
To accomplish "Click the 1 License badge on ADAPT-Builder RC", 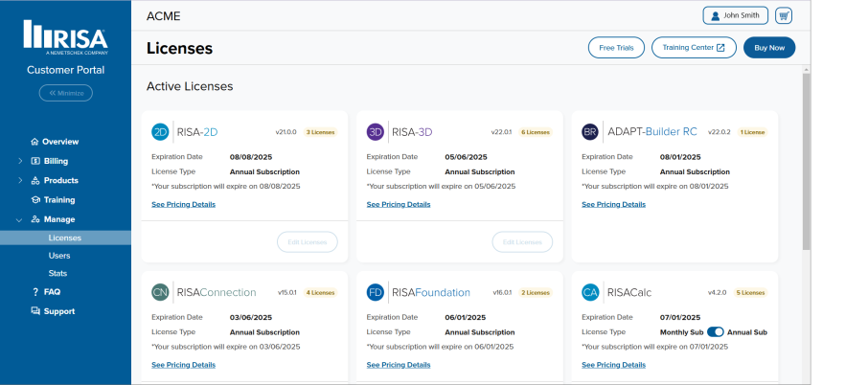I will 752,132.
